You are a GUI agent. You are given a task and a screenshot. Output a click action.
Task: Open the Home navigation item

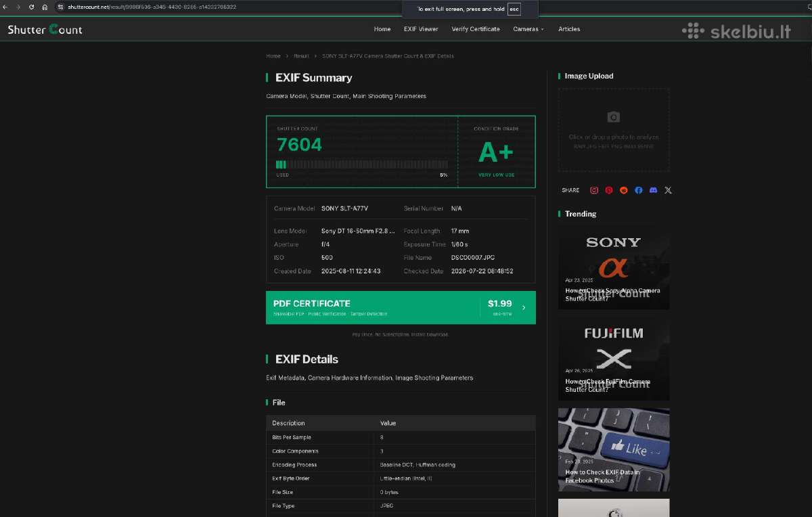point(382,29)
